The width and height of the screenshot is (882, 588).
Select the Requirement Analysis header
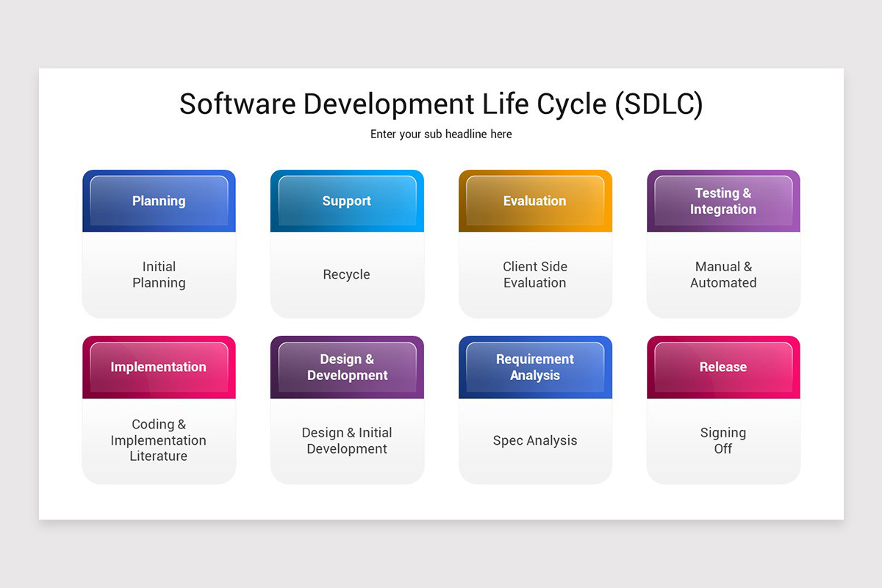coord(535,367)
